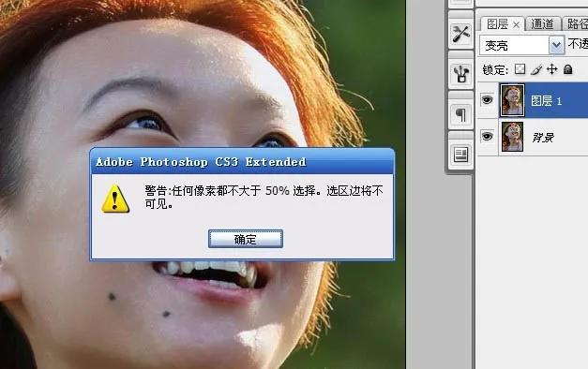
Task: Open the 变亮 blend mode dropdown
Action: 557,46
